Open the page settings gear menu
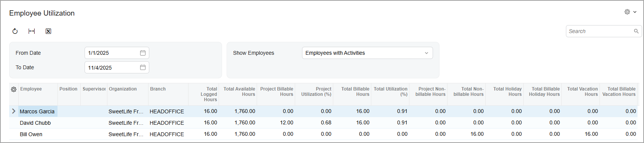The image size is (644, 143). click(x=627, y=12)
